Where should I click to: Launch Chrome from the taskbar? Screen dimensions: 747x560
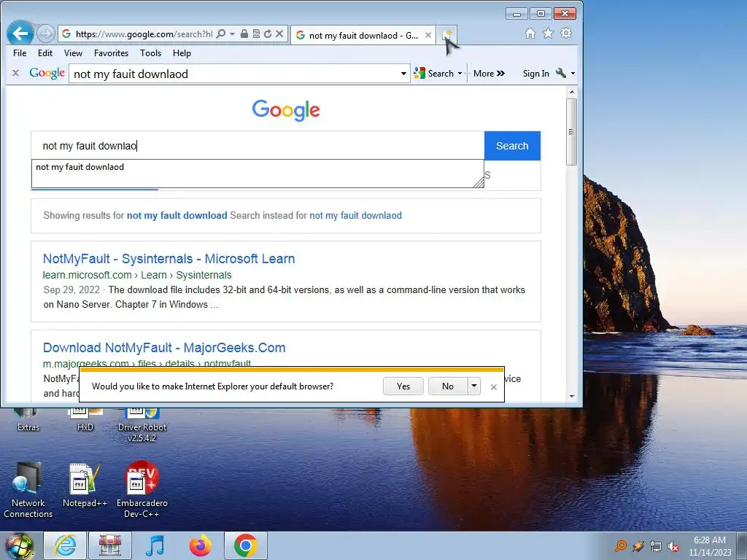(246, 545)
